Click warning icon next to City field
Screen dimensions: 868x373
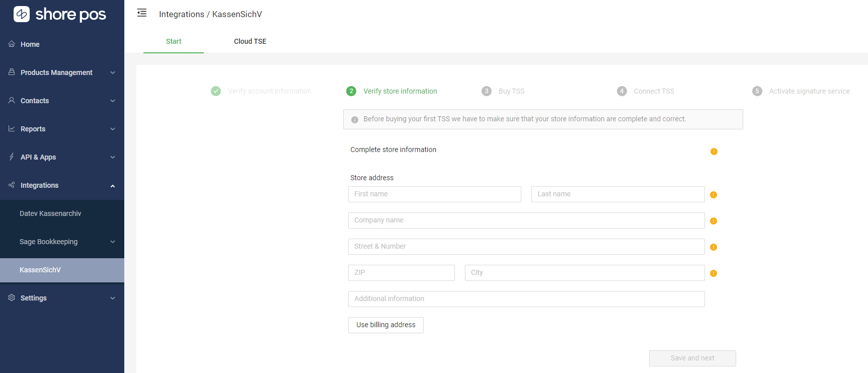click(x=714, y=273)
